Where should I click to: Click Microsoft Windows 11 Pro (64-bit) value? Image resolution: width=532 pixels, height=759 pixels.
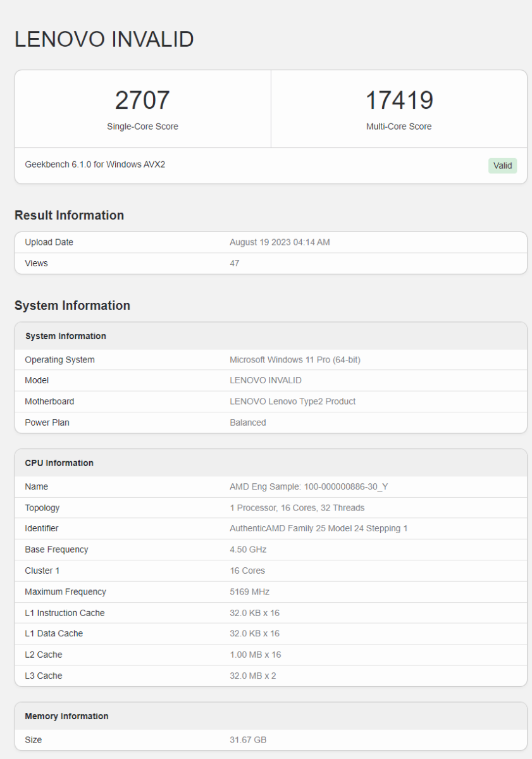295,360
